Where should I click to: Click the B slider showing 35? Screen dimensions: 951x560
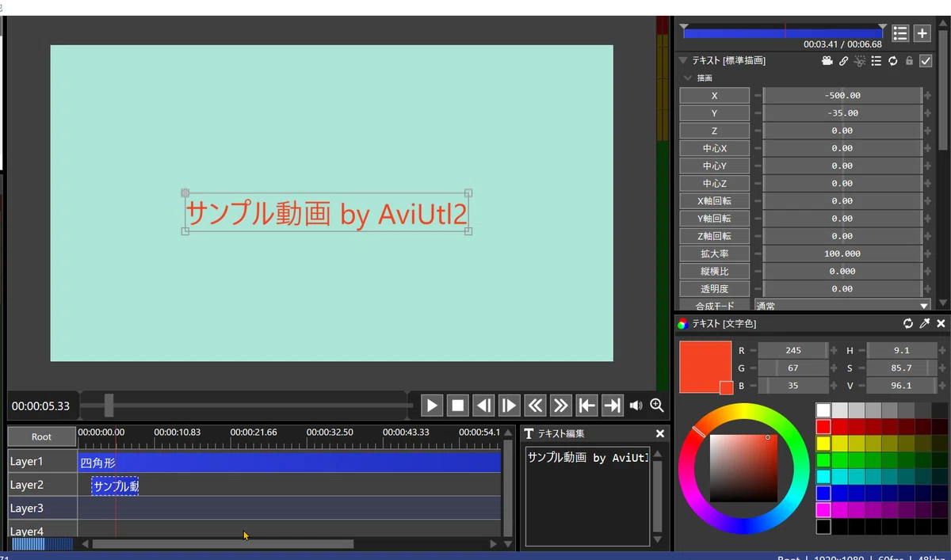pyautogui.click(x=793, y=386)
